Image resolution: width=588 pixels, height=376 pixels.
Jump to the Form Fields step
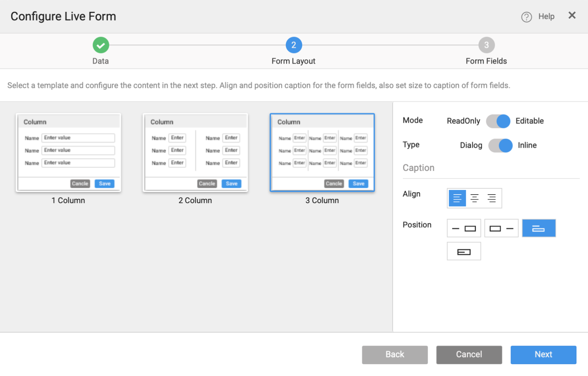coord(486,45)
